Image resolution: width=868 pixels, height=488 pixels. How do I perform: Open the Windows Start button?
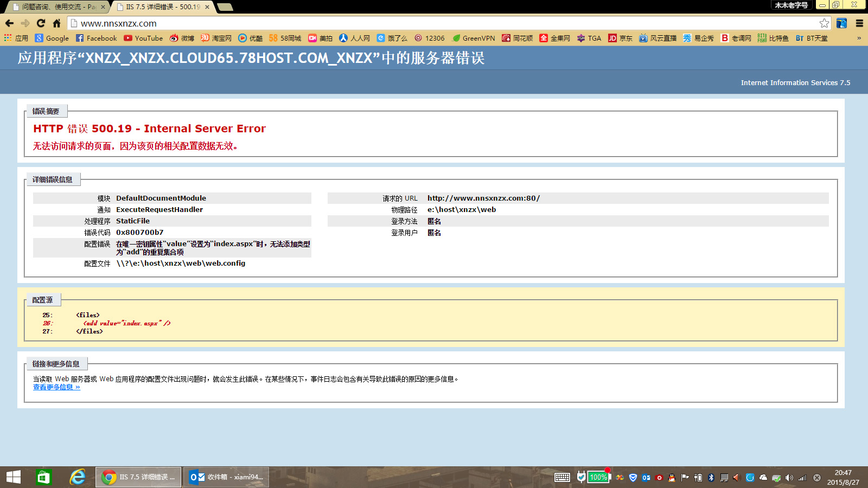(14, 477)
